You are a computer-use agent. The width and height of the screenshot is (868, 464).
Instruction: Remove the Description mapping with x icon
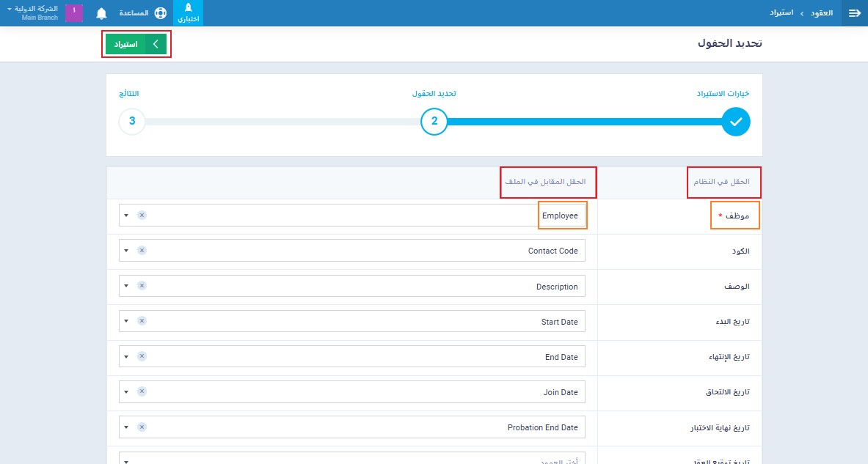(x=142, y=287)
